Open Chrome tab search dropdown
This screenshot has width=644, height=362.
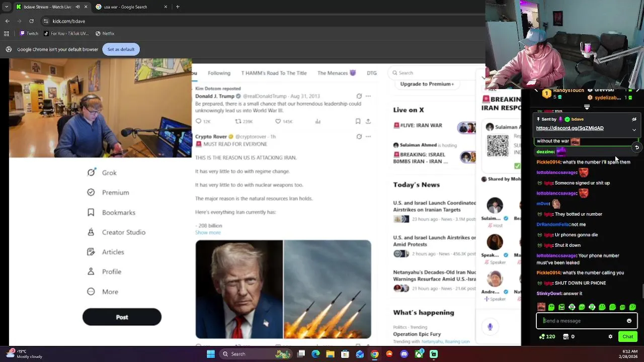pos(7,7)
